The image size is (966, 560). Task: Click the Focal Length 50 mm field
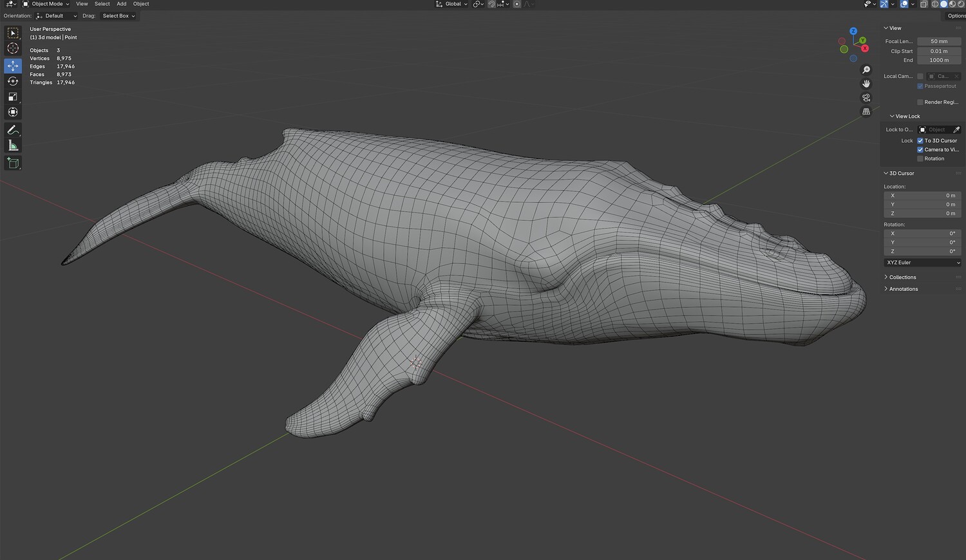tap(939, 41)
